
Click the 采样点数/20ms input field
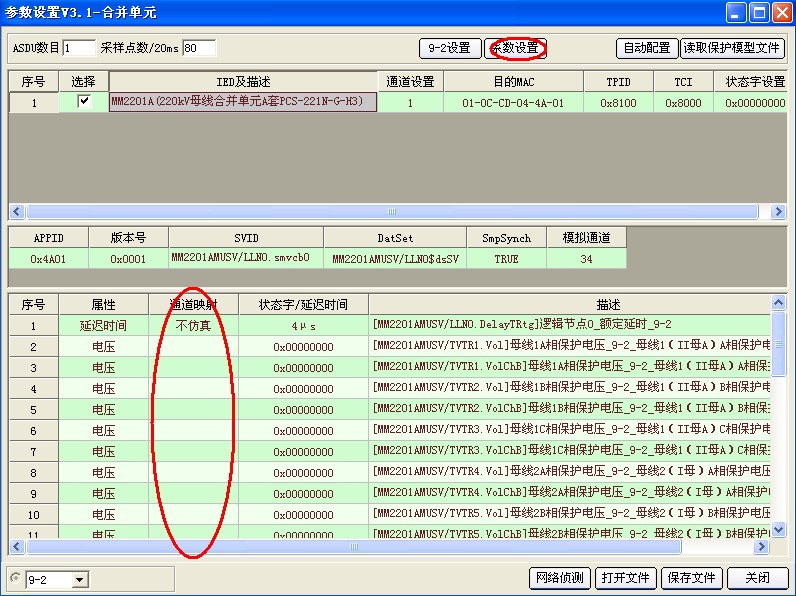(x=199, y=48)
